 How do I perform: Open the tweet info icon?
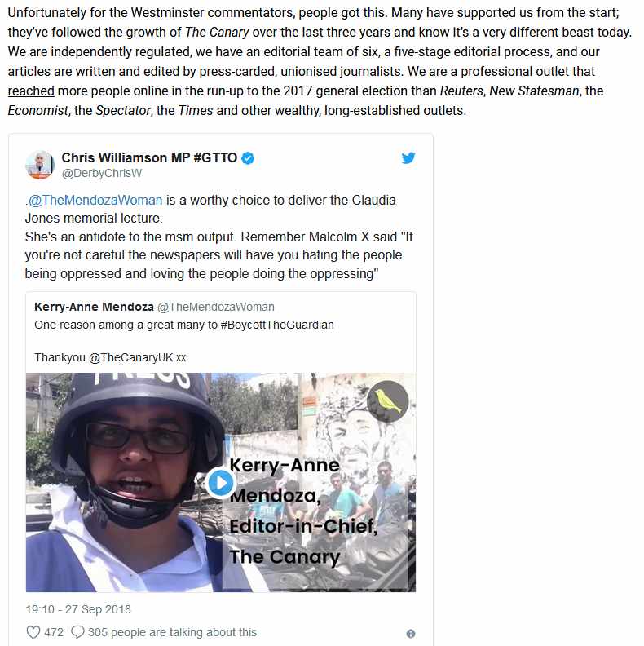pyautogui.click(x=411, y=634)
